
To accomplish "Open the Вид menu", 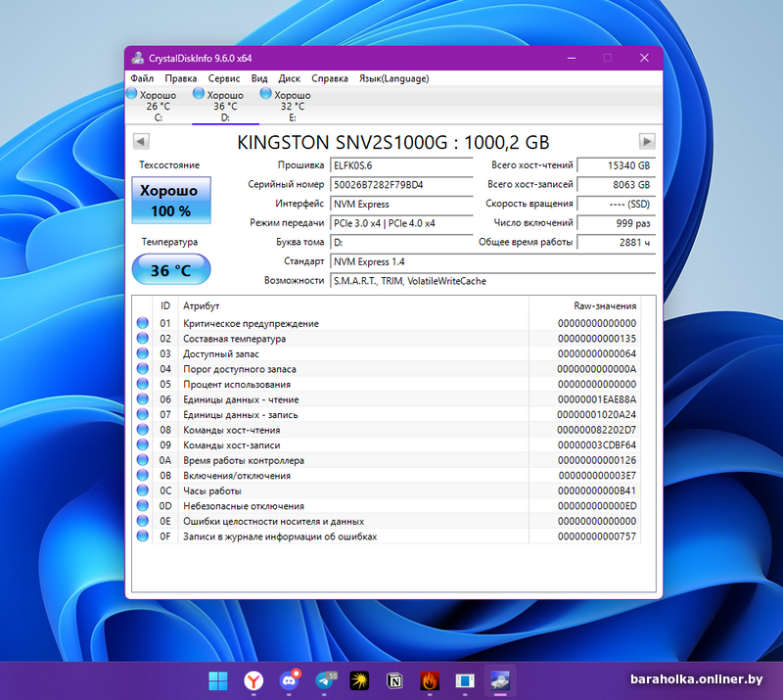I will click(259, 78).
